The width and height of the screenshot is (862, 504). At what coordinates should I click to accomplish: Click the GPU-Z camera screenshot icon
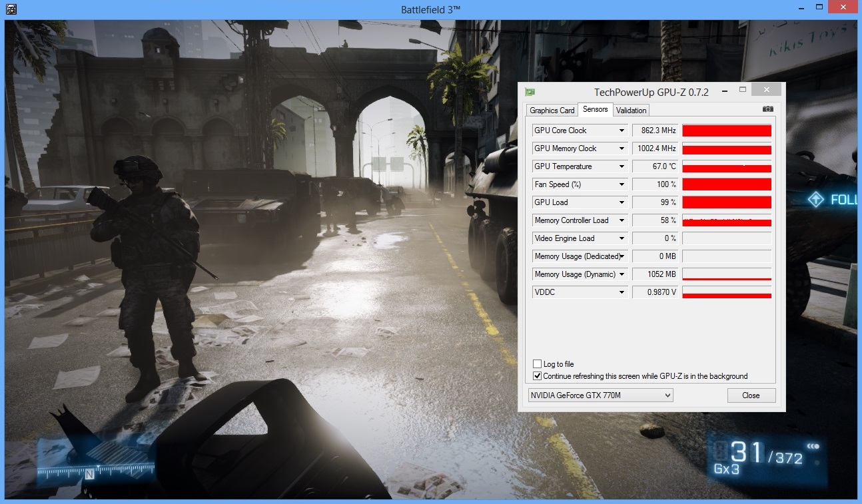tap(767, 109)
